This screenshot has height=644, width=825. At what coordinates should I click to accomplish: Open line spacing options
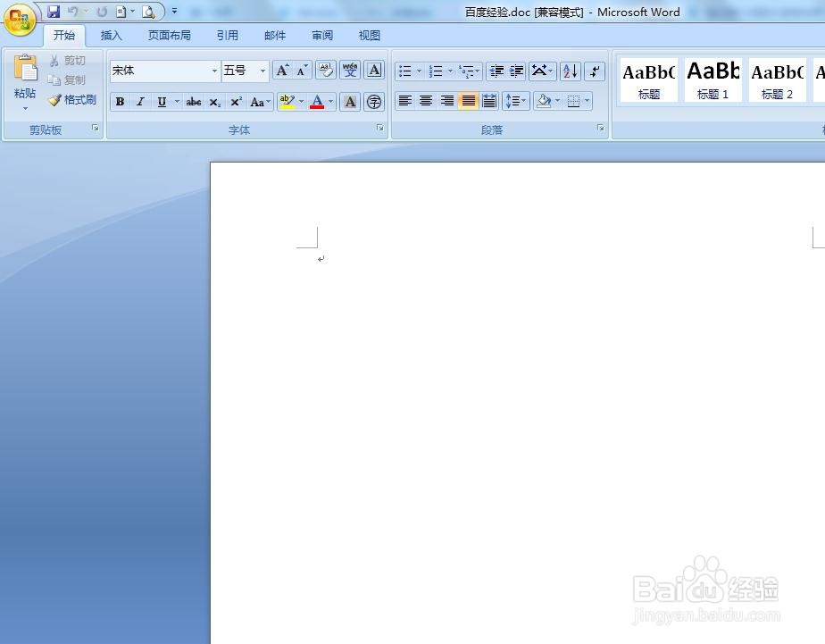(x=516, y=101)
